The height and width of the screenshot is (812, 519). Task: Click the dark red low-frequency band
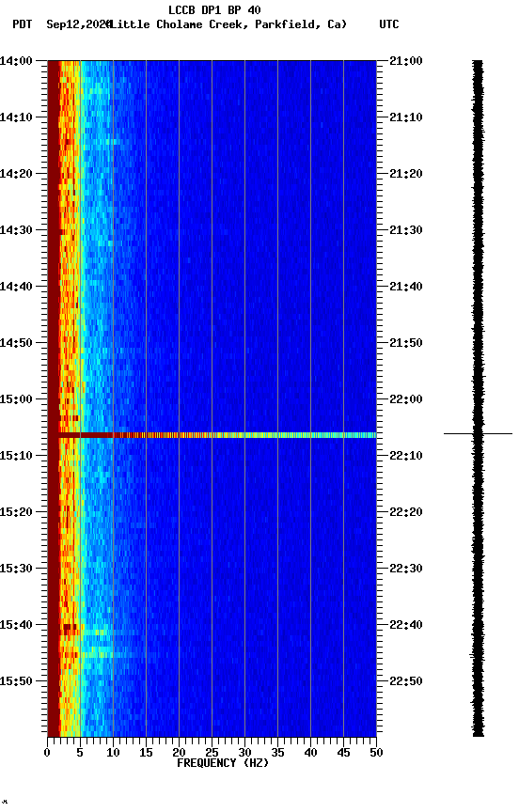click(x=54, y=398)
